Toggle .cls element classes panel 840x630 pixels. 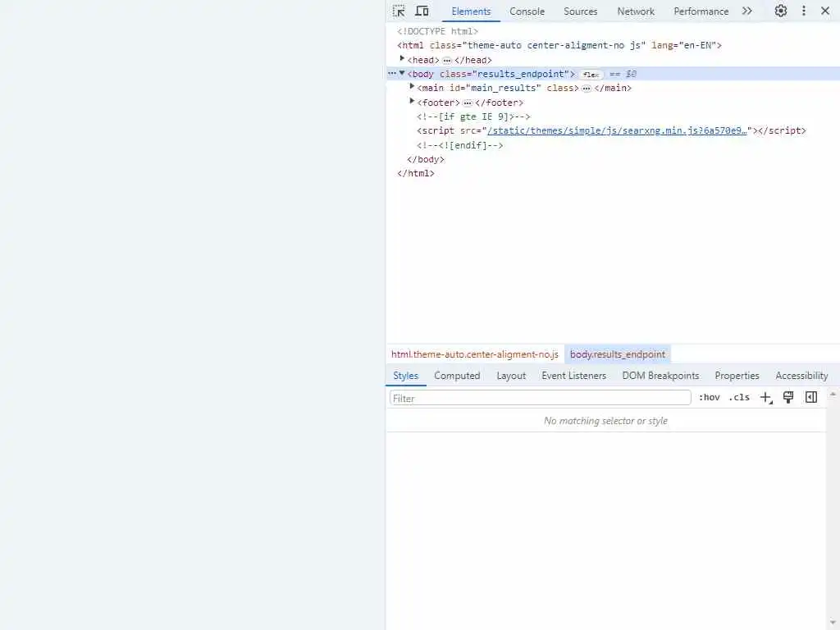tap(739, 398)
